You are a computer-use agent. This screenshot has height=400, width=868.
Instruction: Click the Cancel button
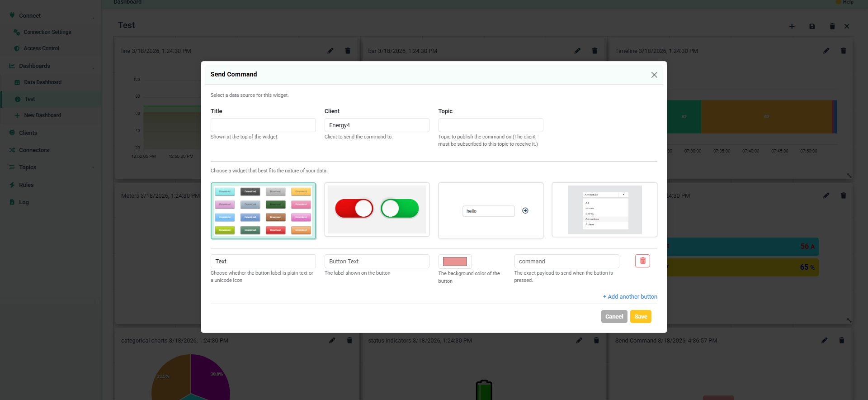pyautogui.click(x=614, y=317)
